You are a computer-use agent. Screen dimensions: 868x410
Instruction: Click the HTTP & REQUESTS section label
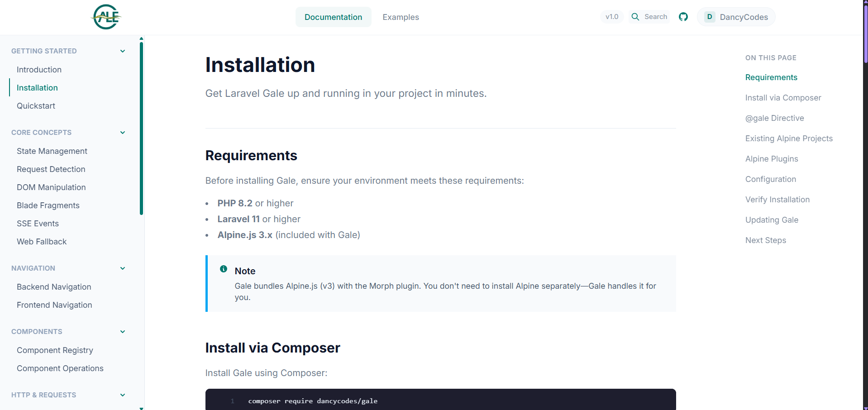click(43, 395)
